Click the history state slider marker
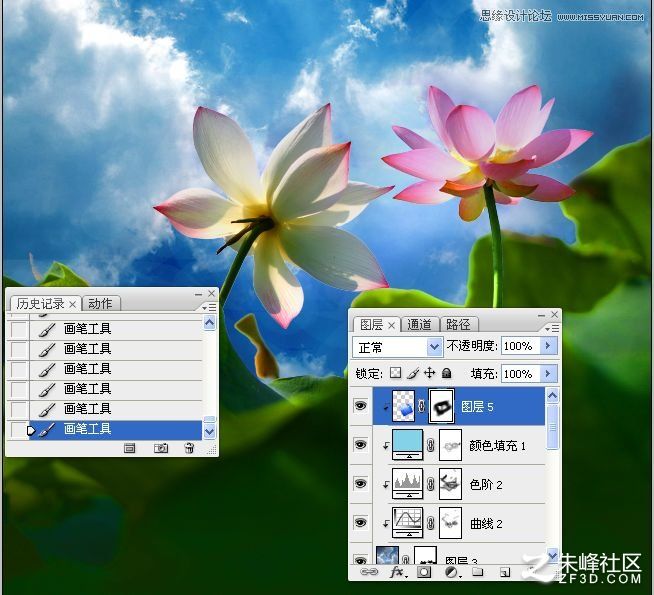Screen dimensions: 654x595 pos(31,430)
